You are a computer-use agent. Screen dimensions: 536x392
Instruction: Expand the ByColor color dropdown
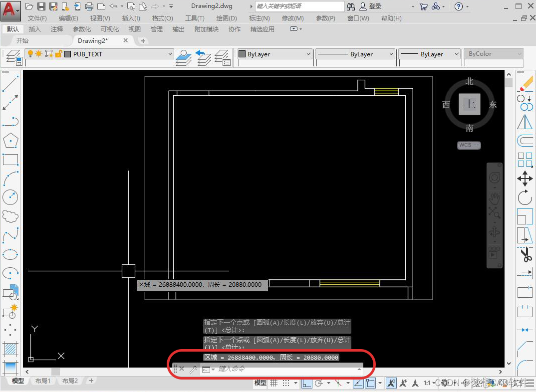pos(519,53)
